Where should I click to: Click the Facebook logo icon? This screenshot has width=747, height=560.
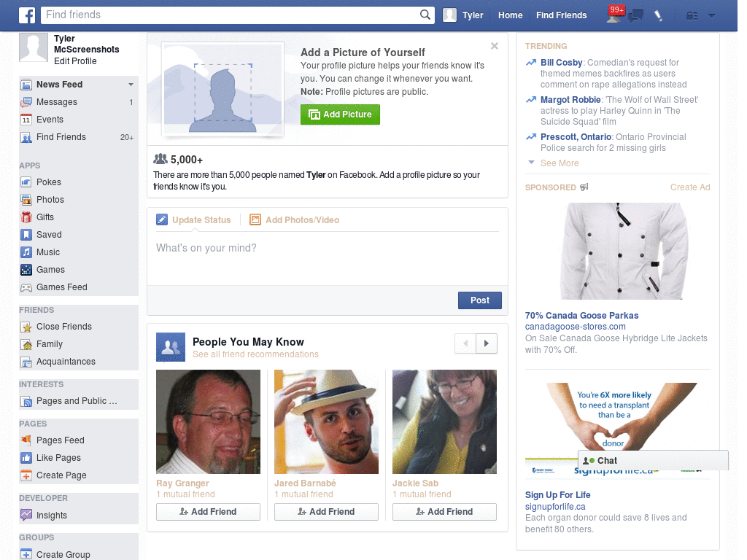click(x=27, y=15)
